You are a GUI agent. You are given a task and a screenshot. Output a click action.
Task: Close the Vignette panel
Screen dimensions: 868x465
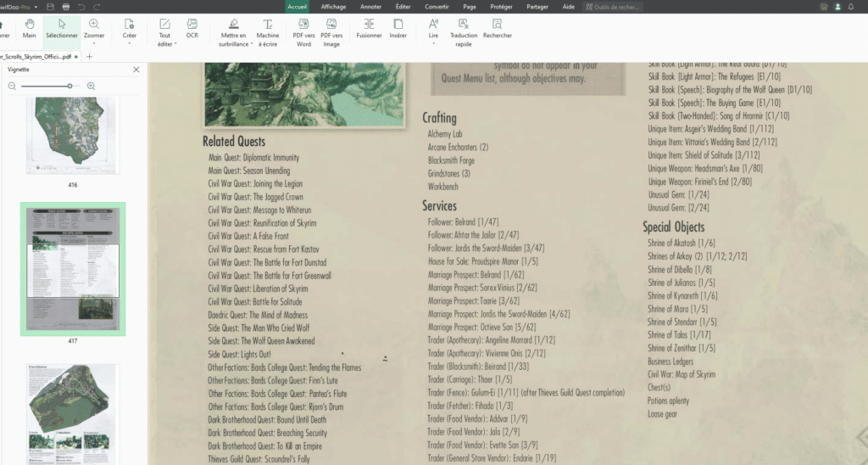(x=136, y=70)
